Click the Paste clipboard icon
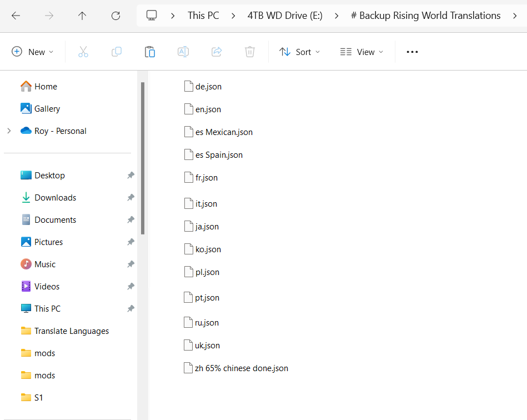Viewport: 527px width, 420px height. (149, 52)
